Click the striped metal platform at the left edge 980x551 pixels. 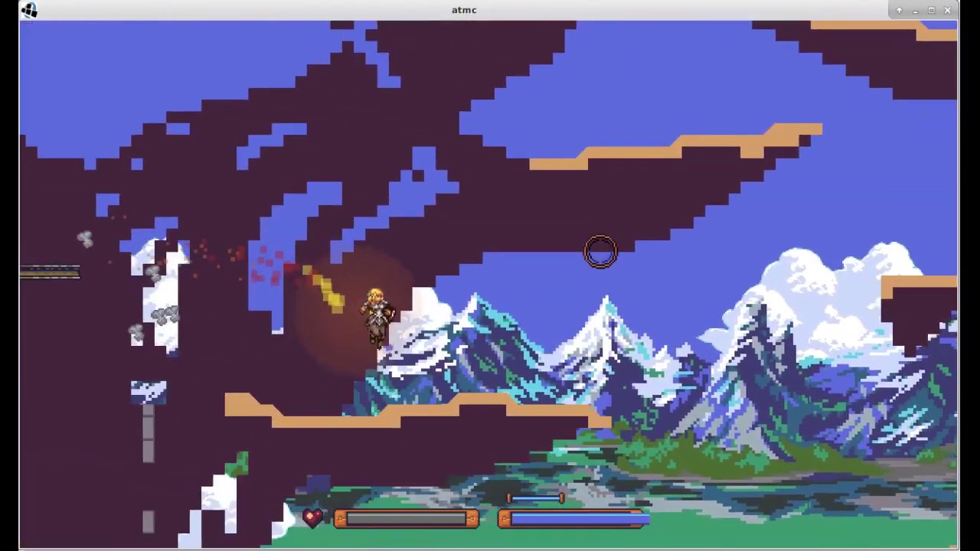tap(50, 271)
